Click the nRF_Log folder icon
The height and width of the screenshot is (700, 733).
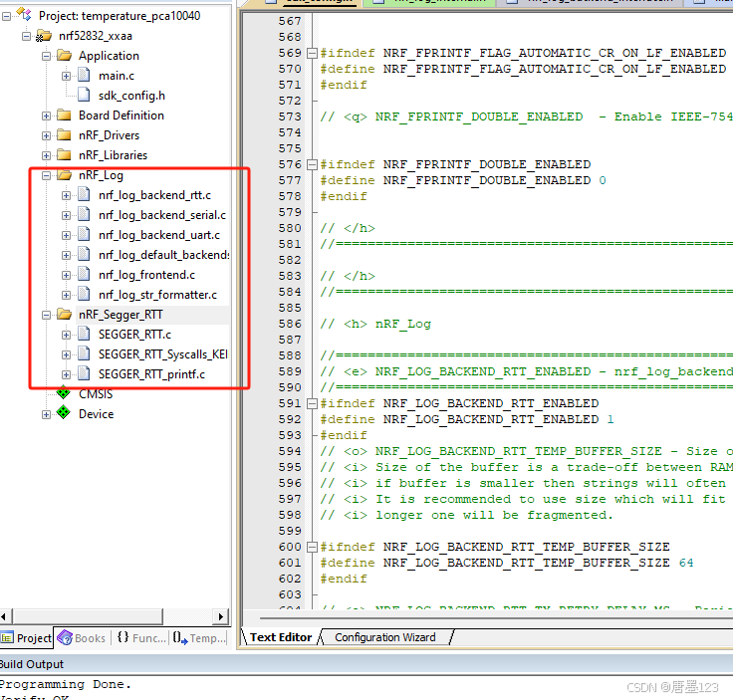click(64, 175)
